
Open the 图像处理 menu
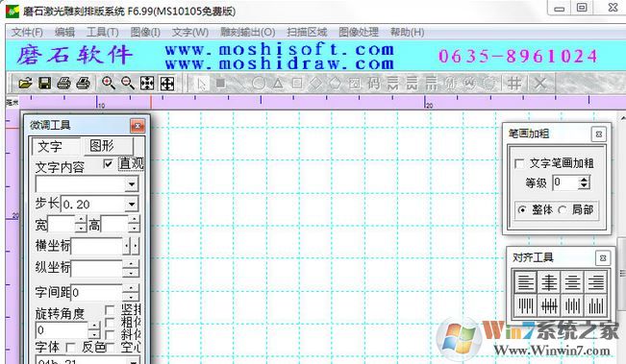click(359, 32)
